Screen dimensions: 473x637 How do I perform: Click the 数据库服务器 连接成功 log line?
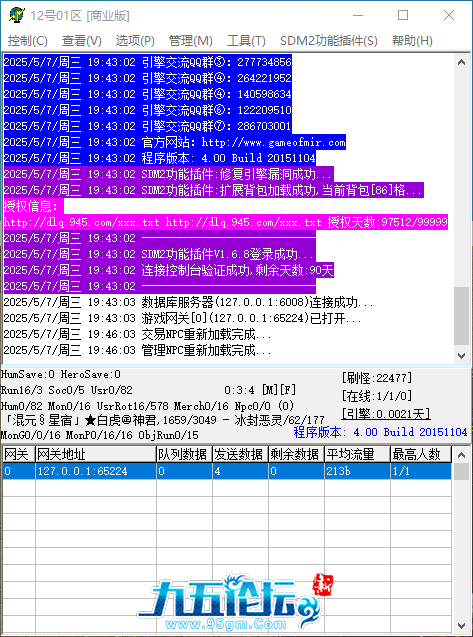click(189, 302)
